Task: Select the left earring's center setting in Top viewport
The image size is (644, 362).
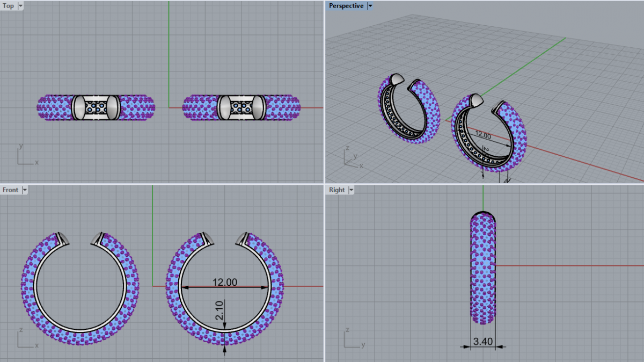Action: (96, 107)
